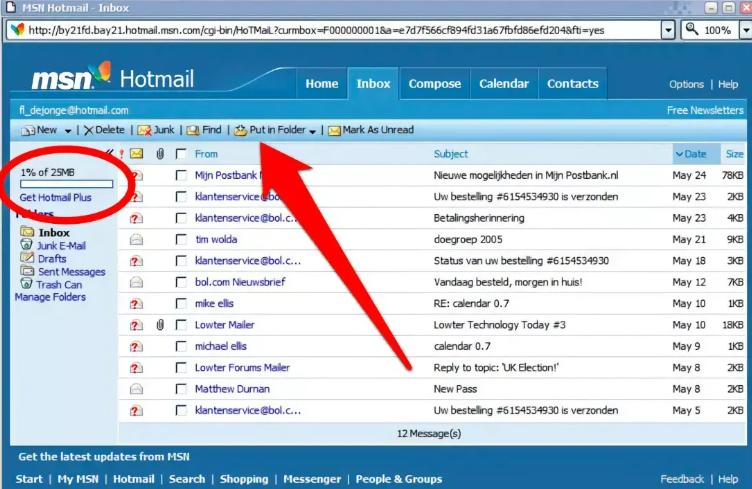Screen dimensions: 752x489
Task: Click the Delete X icon
Action: (88, 130)
